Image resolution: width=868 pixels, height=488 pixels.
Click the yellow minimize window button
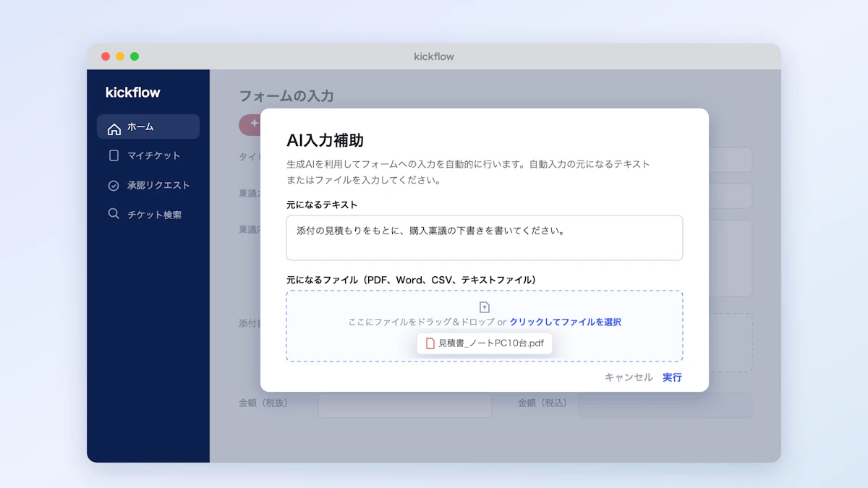point(120,56)
